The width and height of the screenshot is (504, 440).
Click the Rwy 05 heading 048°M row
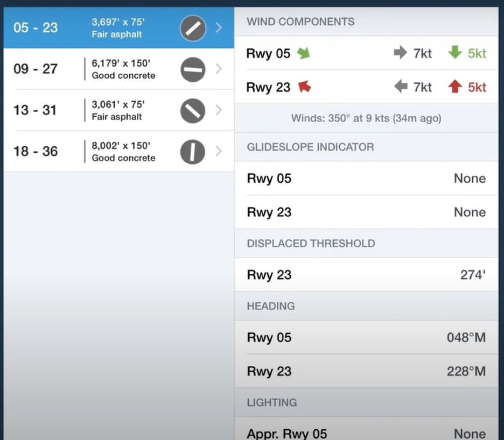[x=366, y=338]
